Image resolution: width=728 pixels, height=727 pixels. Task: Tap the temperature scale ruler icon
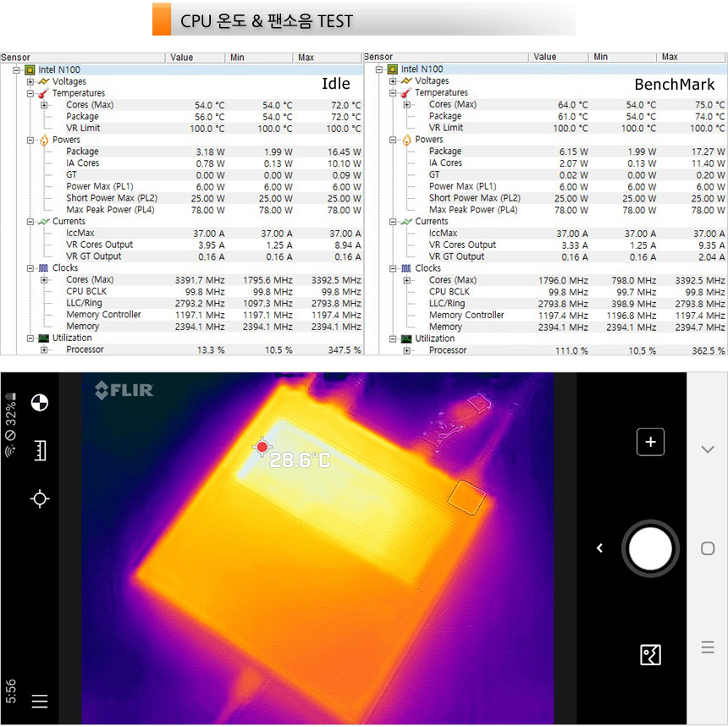click(40, 451)
